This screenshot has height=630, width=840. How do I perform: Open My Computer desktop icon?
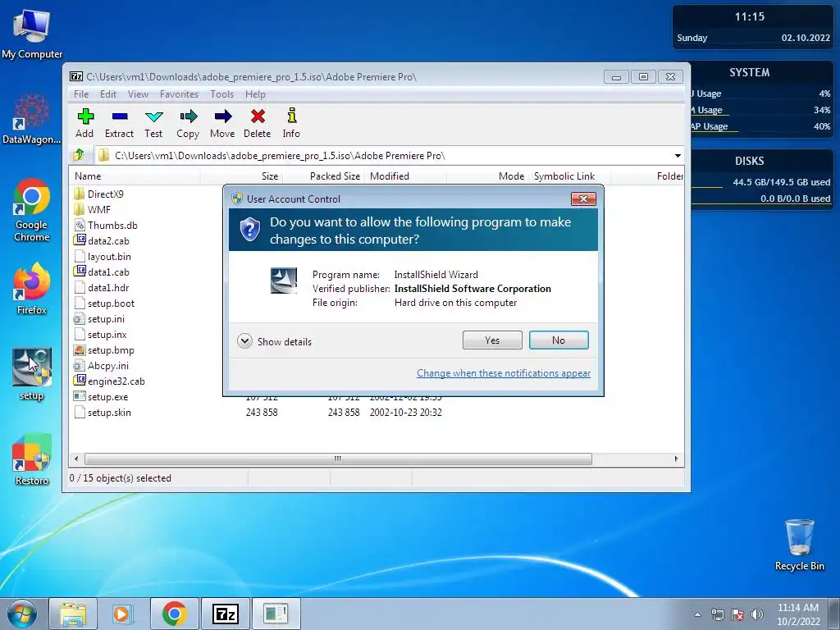pyautogui.click(x=32, y=33)
